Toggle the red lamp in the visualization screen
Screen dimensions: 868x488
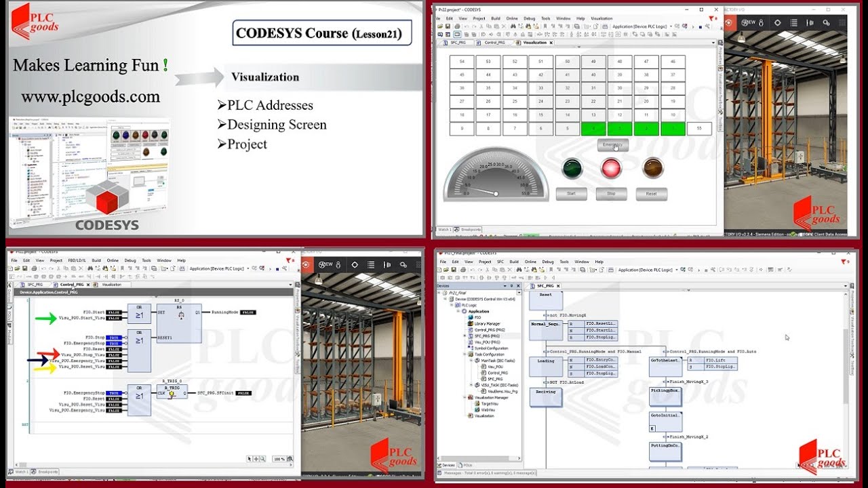coord(612,169)
